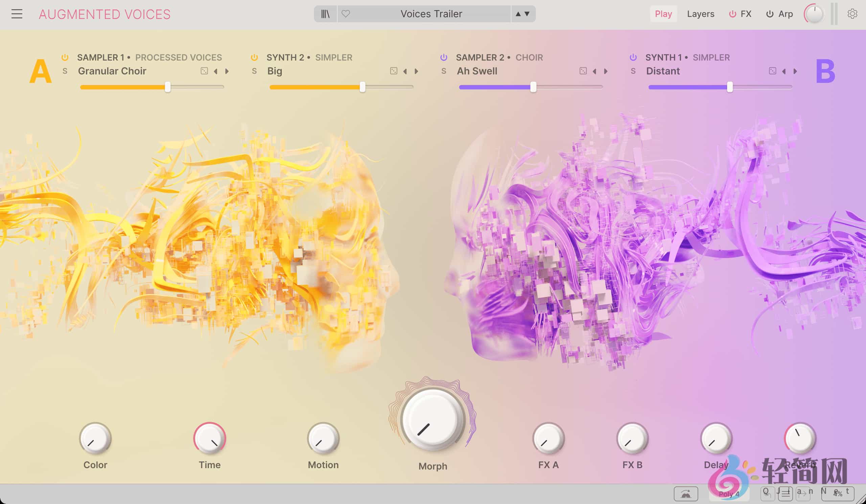This screenshot has width=866, height=504.
Task: Solo the Synth 2 Big layer
Action: tap(254, 71)
